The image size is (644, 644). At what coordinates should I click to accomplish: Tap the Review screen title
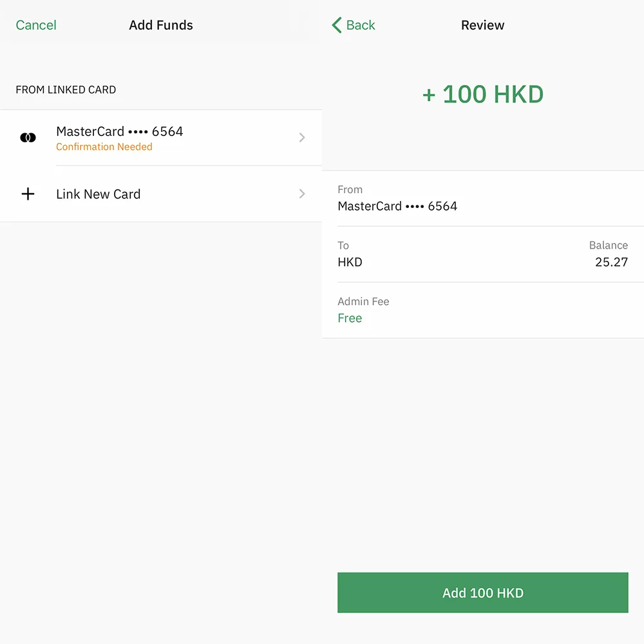482,25
